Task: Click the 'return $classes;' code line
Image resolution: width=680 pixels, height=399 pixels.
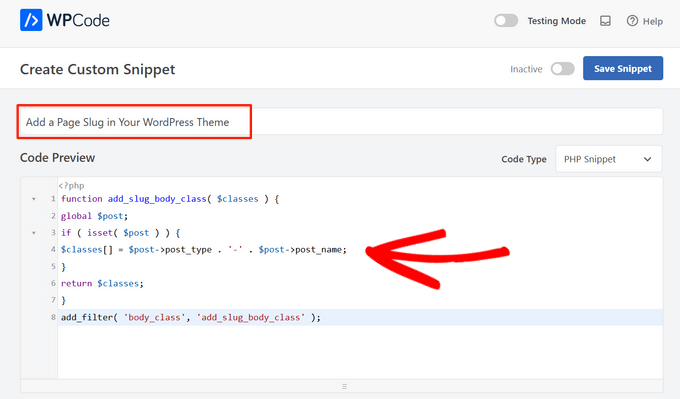Action: 102,283
